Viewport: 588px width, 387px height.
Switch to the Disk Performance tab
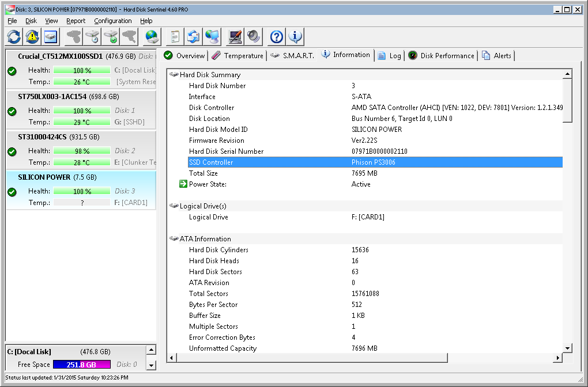click(442, 56)
